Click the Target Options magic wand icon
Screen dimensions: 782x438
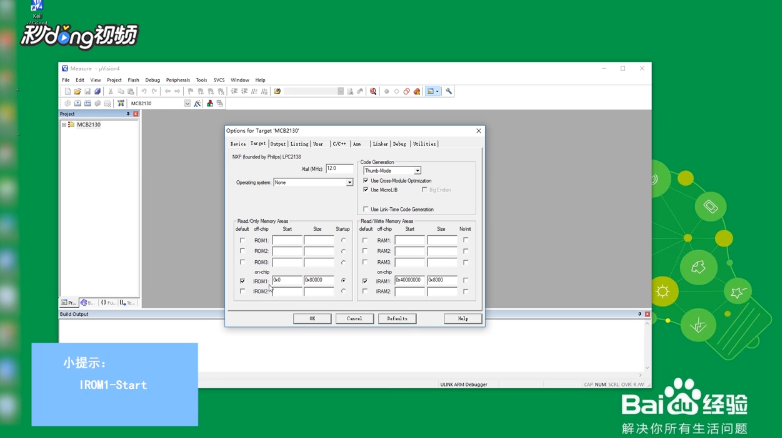(x=197, y=103)
